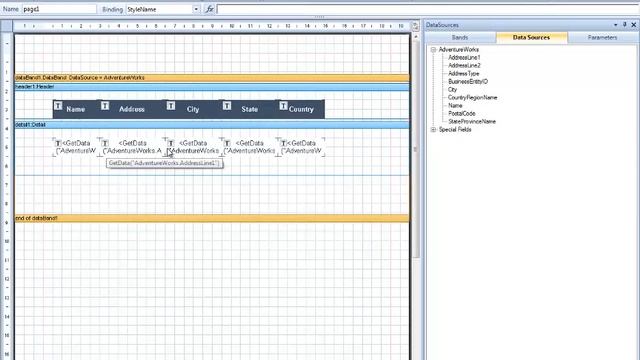Select the PostalCode field

462,113
